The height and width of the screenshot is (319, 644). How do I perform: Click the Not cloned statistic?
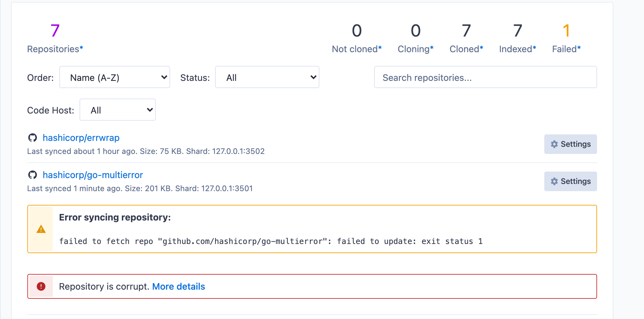coord(357,38)
